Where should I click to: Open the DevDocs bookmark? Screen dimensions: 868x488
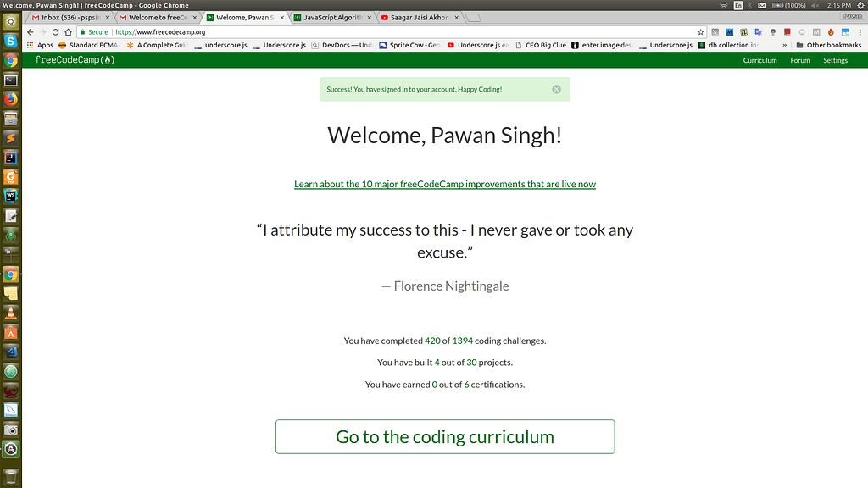342,44
